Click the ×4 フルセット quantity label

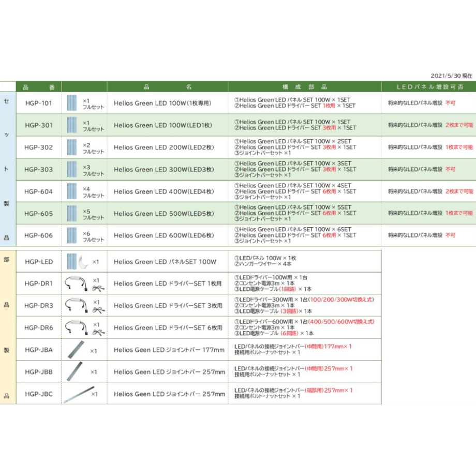(x=93, y=192)
